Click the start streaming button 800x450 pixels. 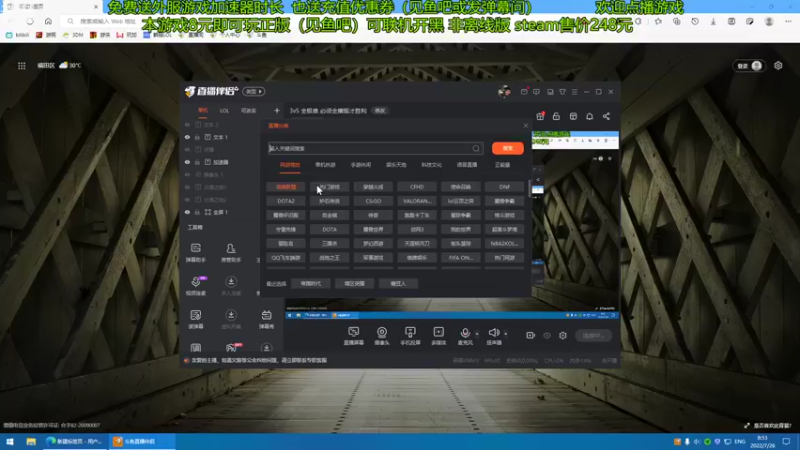click(x=593, y=335)
